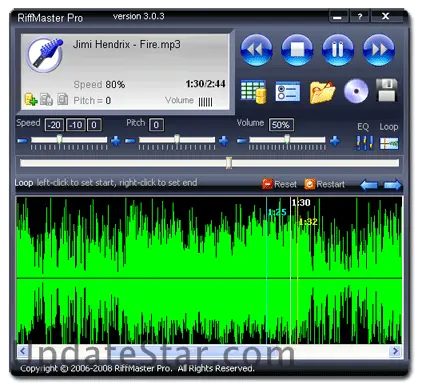Image resolution: width=422 pixels, height=385 pixels.
Task: Pause the song with the pause button
Action: pos(338,50)
